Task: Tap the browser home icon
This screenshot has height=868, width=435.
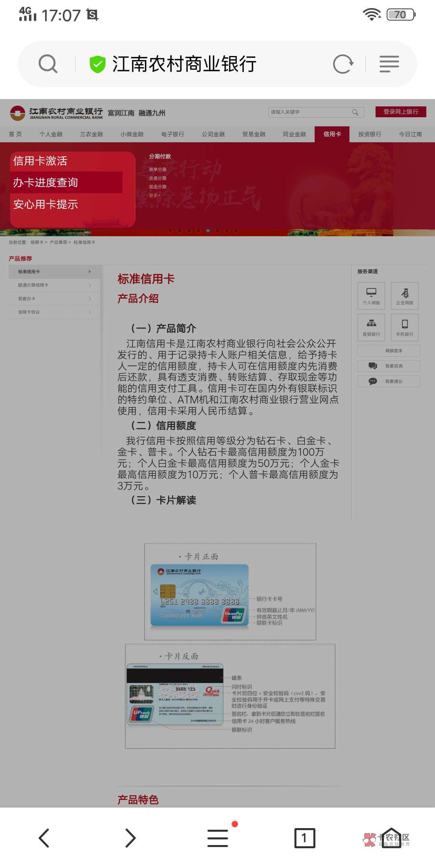Action: pyautogui.click(x=391, y=838)
